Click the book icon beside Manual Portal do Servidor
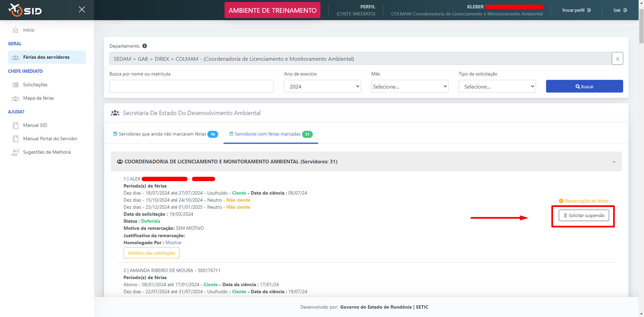This screenshot has height=317, width=644. pyautogui.click(x=15, y=139)
